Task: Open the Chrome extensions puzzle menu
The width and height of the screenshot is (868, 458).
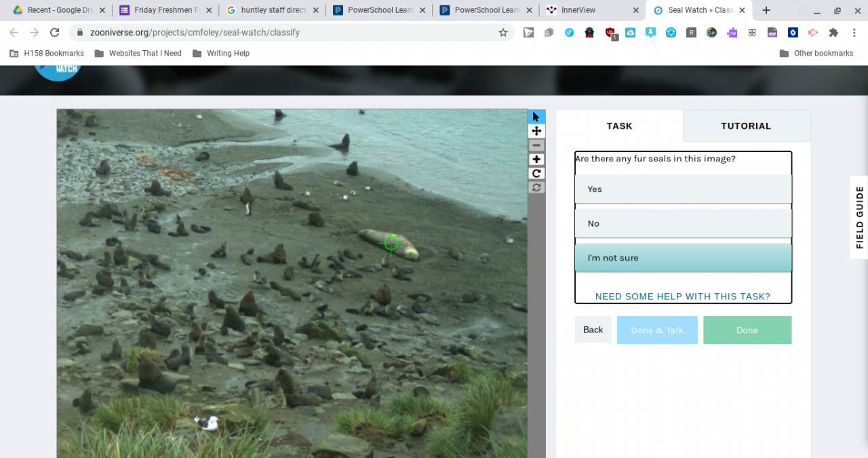Action: [833, 33]
